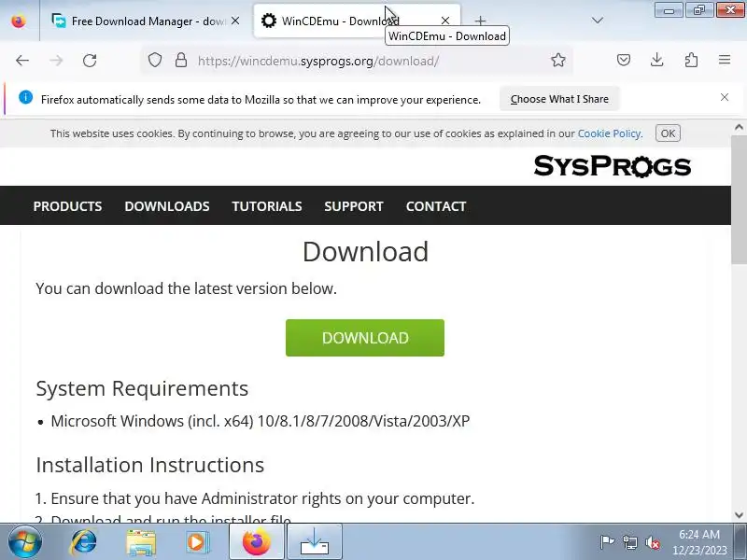The height and width of the screenshot is (560, 747).
Task: Go back to previous page
Action: pyautogui.click(x=22, y=61)
